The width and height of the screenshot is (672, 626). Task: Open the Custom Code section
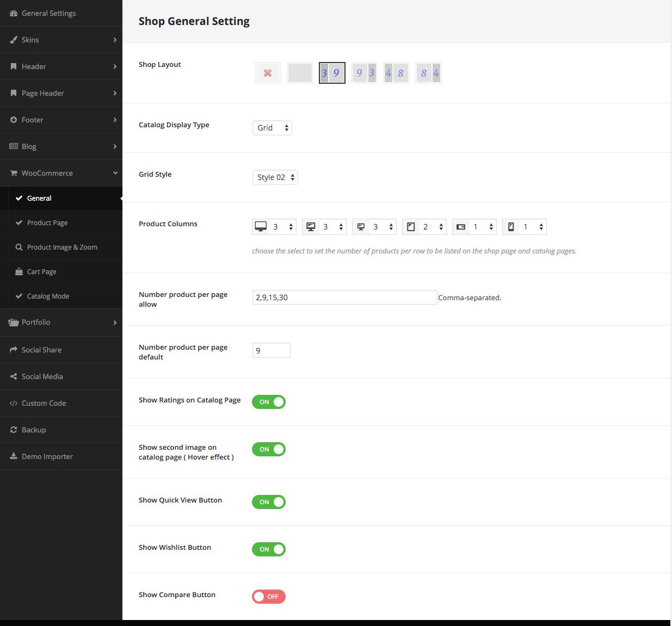tap(44, 403)
